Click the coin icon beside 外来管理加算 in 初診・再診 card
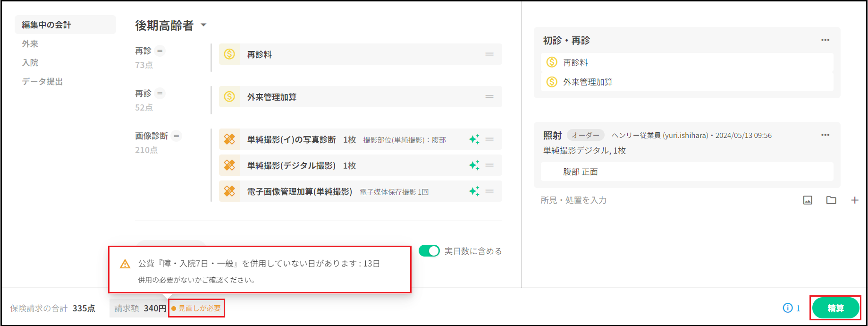Viewport: 868px width, 326px height. coord(552,82)
